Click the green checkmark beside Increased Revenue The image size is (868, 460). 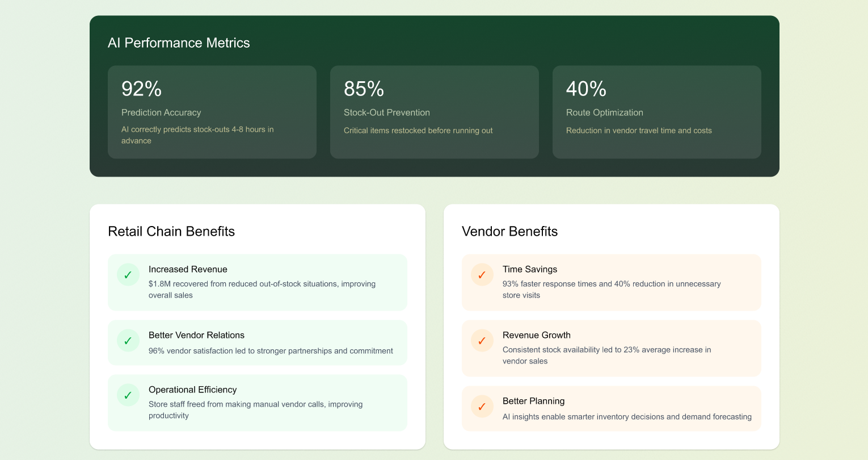pyautogui.click(x=128, y=275)
